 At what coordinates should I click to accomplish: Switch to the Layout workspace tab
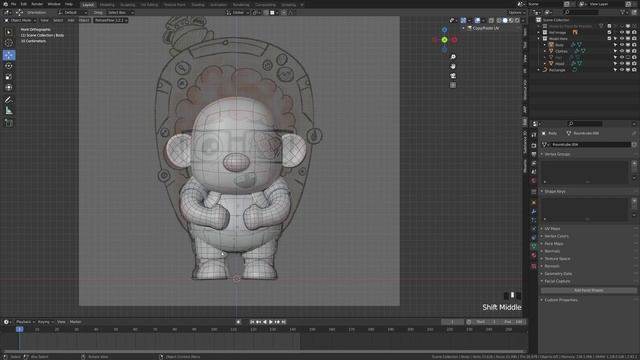pos(88,4)
